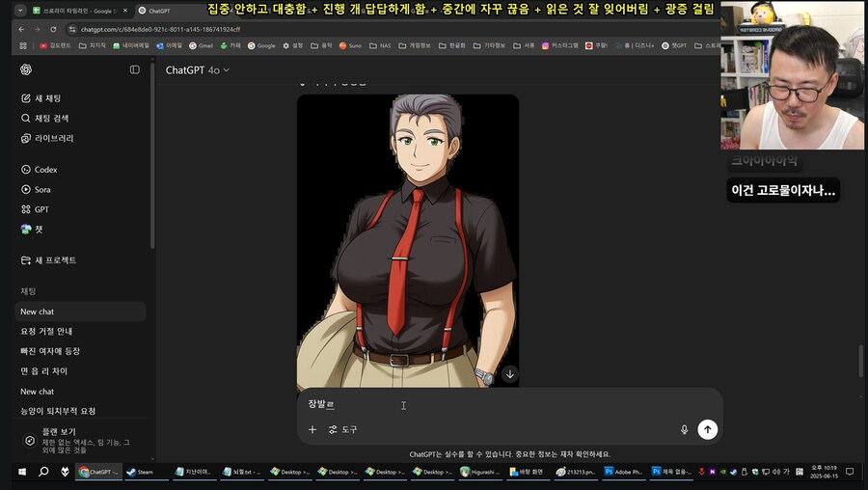The image size is (868, 490).
Task: Open the 음악 bookmark folder
Action: tap(321, 46)
